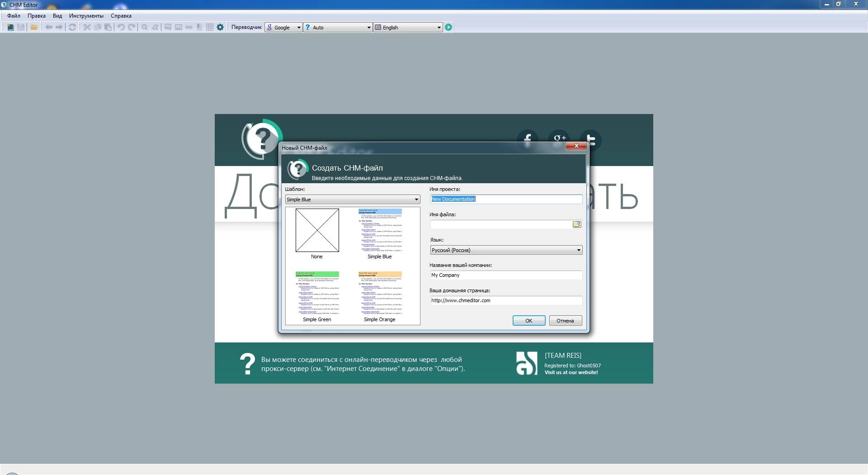Click the proxy server tip text in footer
The image size is (868, 475).
[x=363, y=364]
